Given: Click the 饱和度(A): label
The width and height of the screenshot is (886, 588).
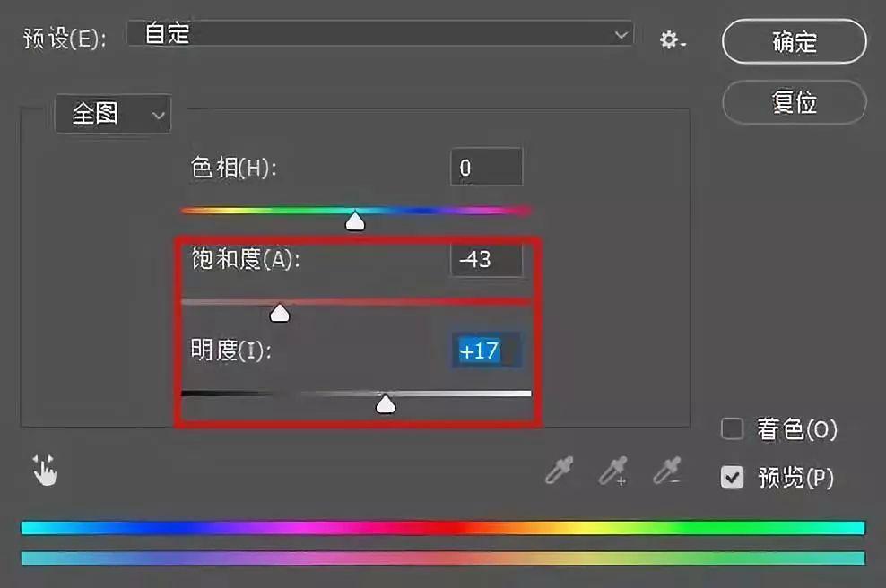Looking at the screenshot, I should [x=245, y=259].
